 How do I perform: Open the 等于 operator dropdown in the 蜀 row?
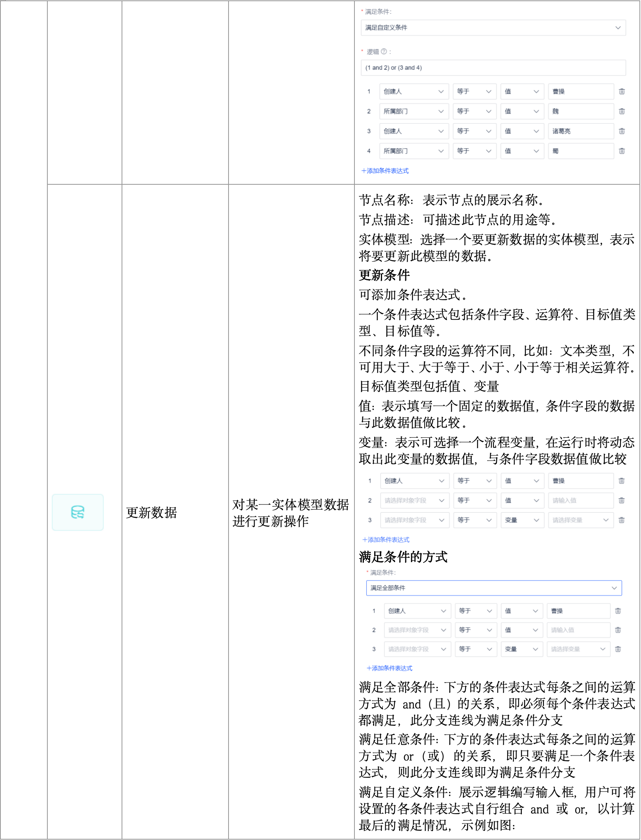(x=474, y=151)
